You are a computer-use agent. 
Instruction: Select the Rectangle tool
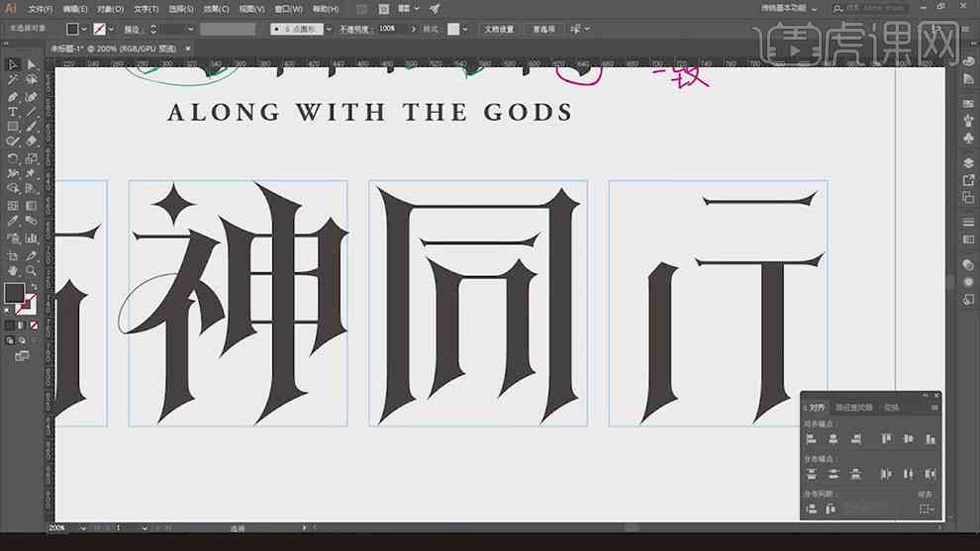click(13, 127)
